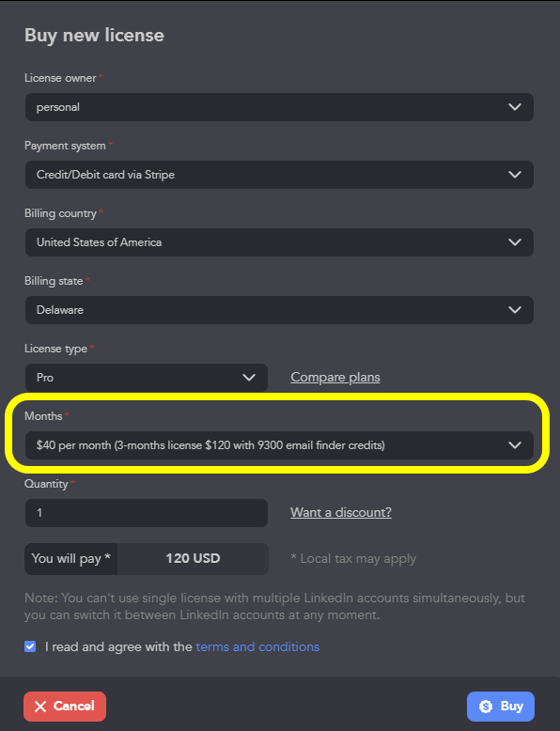Open Credit/Debit card via Stripe dropdown
The width and height of the screenshot is (560, 731).
pyautogui.click(x=279, y=175)
